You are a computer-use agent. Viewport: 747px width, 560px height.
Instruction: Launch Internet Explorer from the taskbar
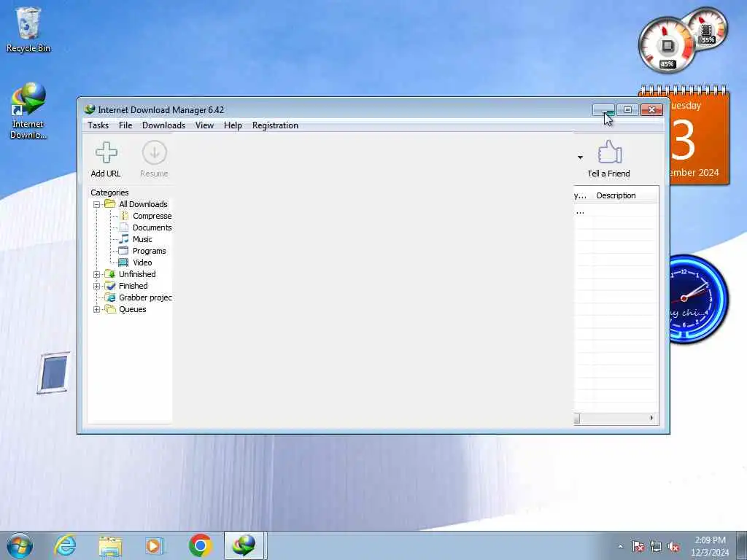coord(65,545)
